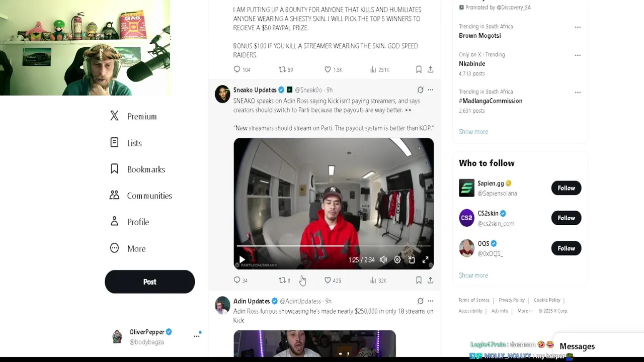Open account switcher next to OliverPepper
Image resolution: width=644 pixels, height=362 pixels.
tap(197, 336)
